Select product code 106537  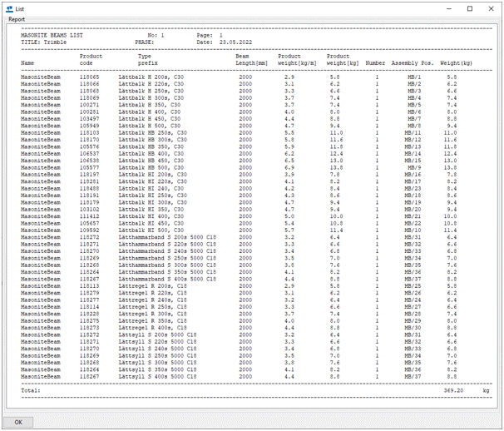click(89, 154)
